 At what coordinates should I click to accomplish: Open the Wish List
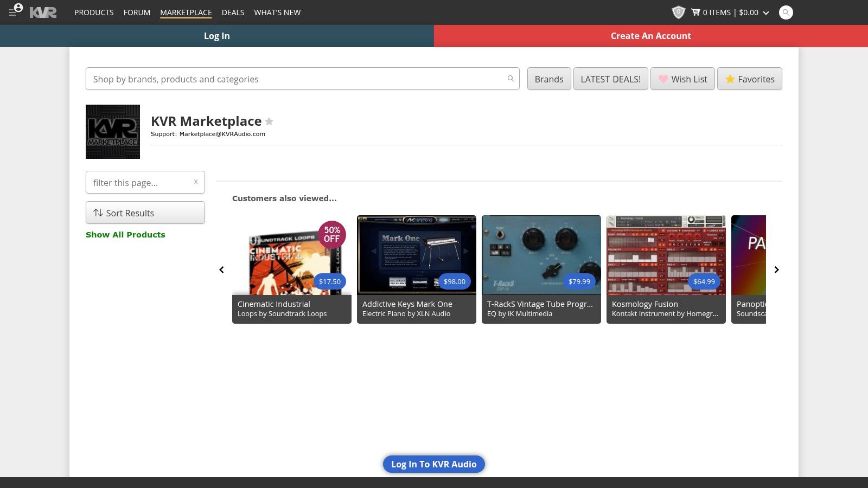[x=682, y=79]
